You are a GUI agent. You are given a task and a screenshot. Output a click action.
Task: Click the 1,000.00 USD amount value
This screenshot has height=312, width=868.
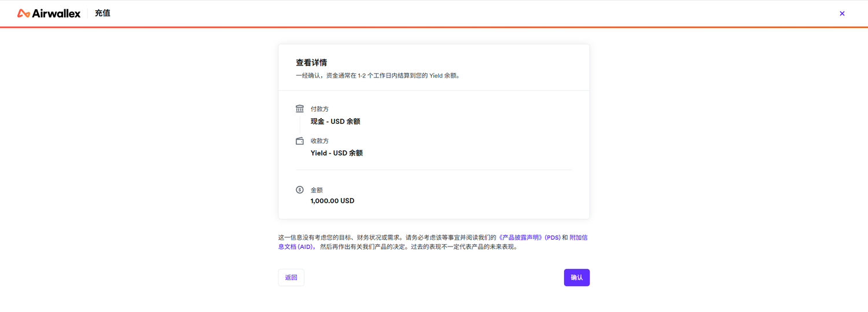pyautogui.click(x=332, y=201)
